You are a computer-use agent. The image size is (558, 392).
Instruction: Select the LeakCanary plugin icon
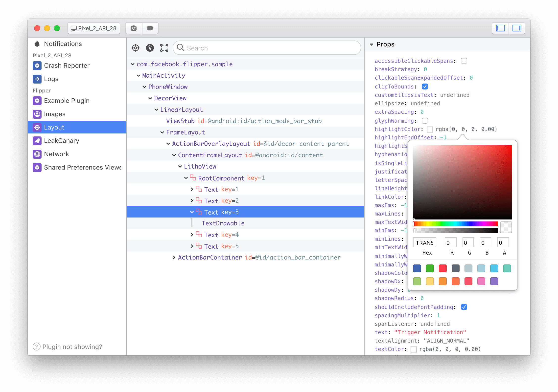[x=37, y=141]
